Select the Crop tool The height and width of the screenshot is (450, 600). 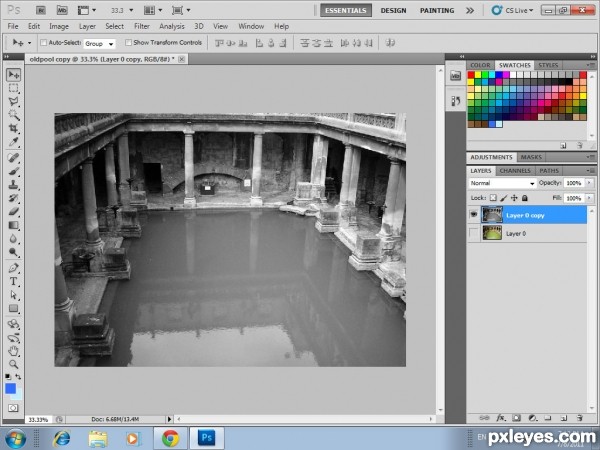click(13, 128)
